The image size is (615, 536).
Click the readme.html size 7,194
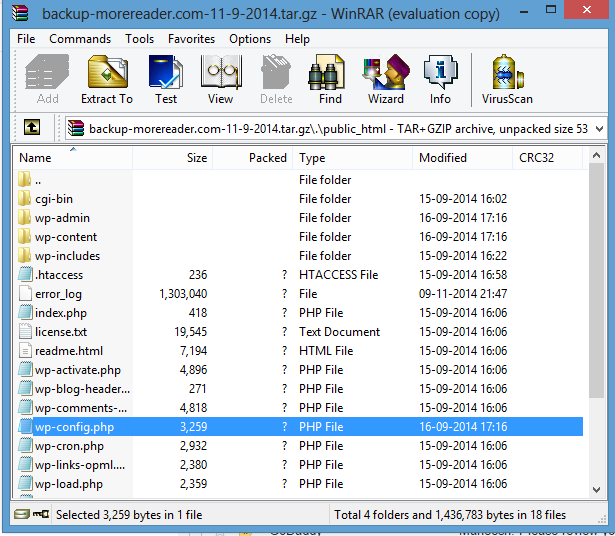click(193, 351)
